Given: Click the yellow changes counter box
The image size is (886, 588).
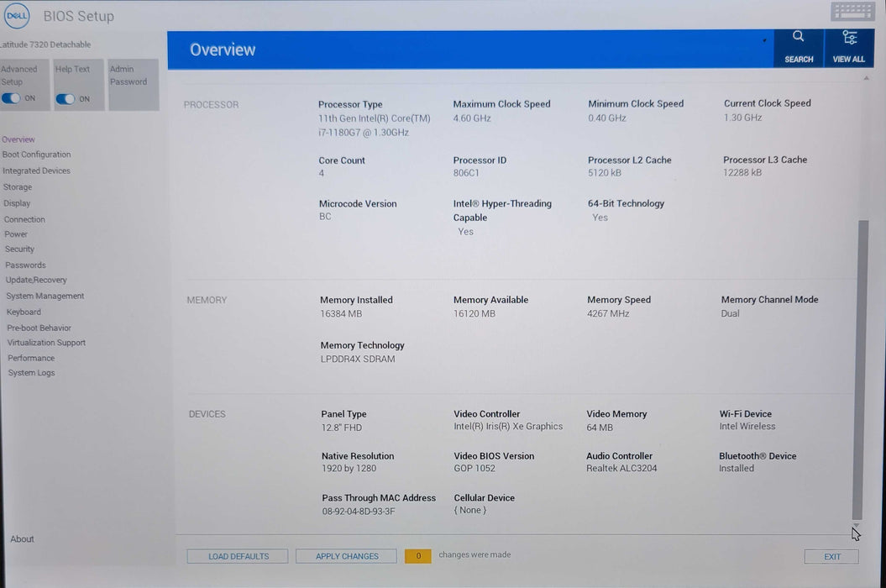Looking at the screenshot, I should [418, 556].
